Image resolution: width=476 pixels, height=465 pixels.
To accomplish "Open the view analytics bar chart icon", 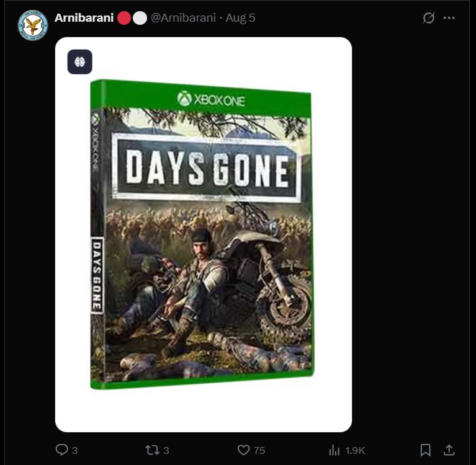I will 335,450.
